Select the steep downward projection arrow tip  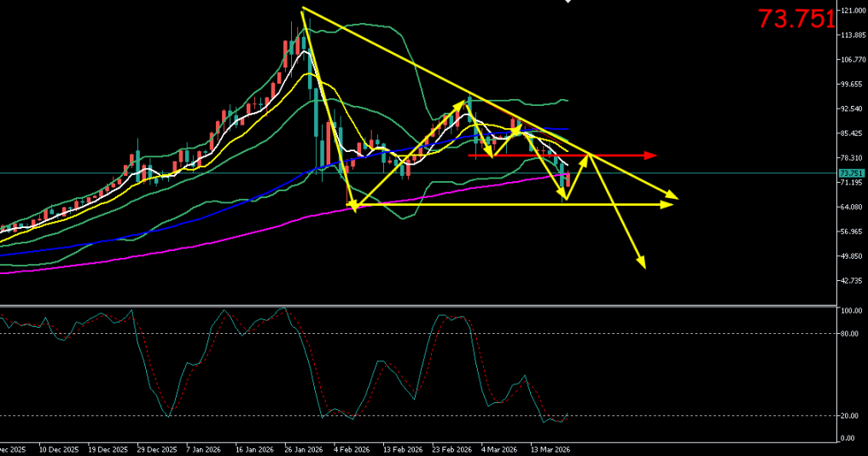[x=644, y=266]
